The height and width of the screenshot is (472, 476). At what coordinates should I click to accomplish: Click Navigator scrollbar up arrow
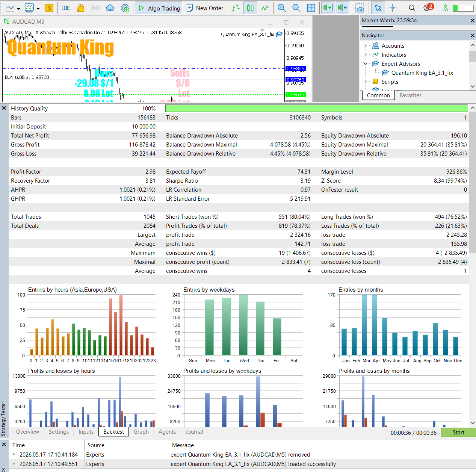point(473,45)
